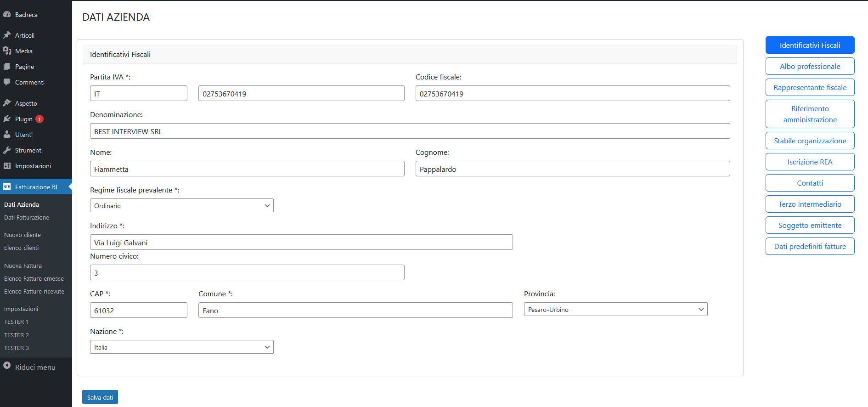Click the Pagine pages icon
This screenshot has height=407, width=868.
(x=7, y=67)
